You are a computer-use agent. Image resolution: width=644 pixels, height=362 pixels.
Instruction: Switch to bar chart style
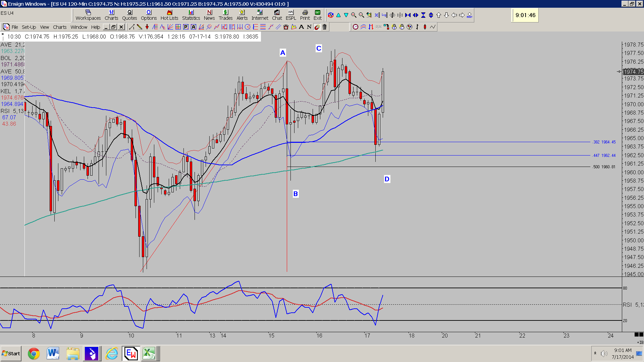click(x=417, y=27)
